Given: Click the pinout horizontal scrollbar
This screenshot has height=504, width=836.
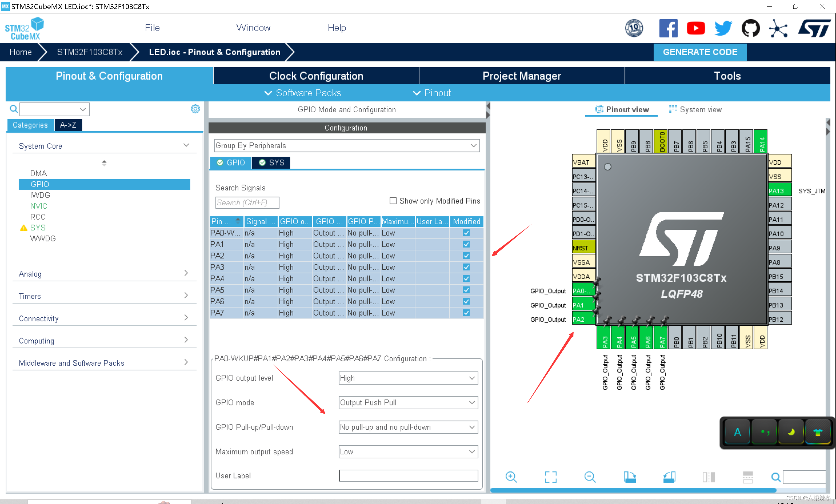Looking at the screenshot, I should 633,490.
